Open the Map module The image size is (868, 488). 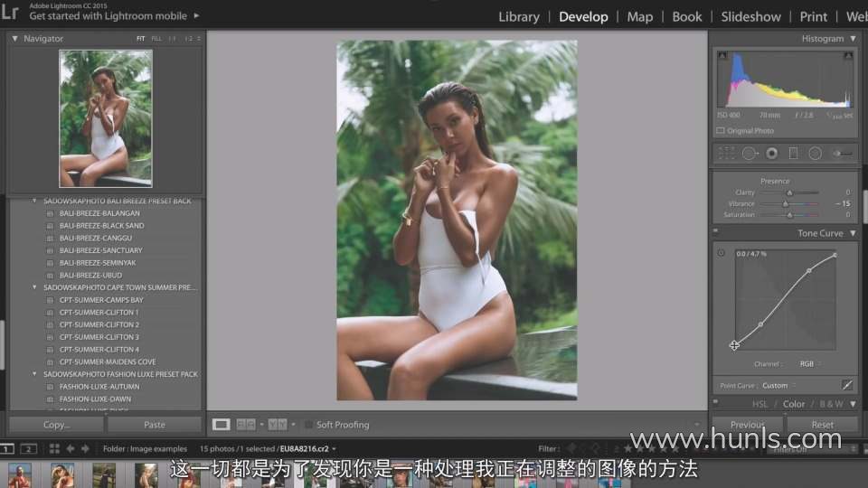click(x=639, y=16)
